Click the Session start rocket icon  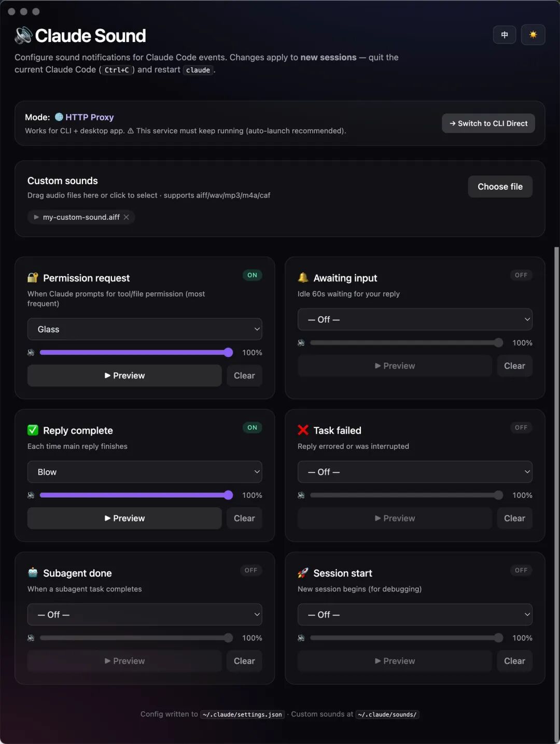[303, 572]
